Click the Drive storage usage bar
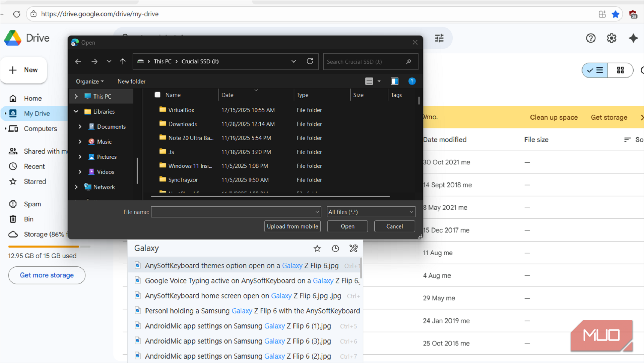Screen dimensions: 644x363 coord(49,247)
